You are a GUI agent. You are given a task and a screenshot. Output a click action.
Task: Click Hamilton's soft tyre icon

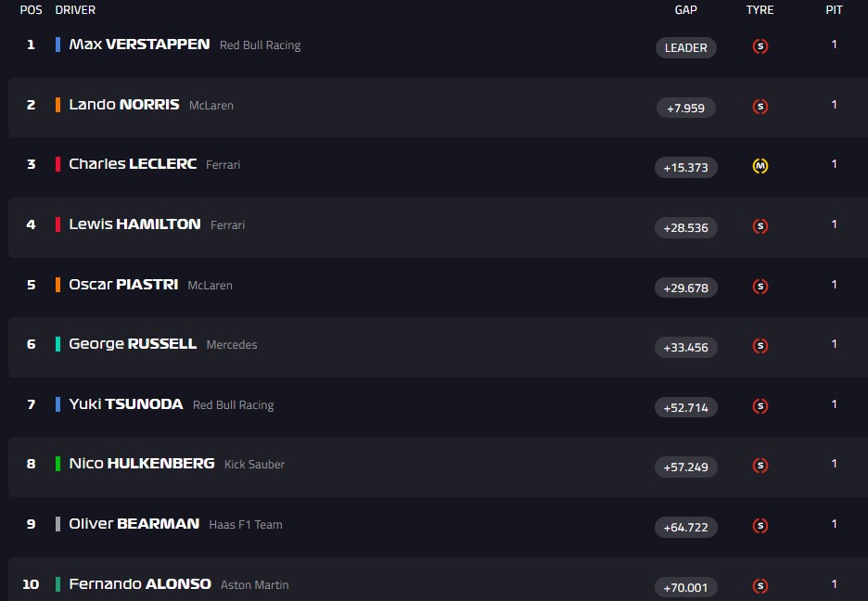(760, 226)
